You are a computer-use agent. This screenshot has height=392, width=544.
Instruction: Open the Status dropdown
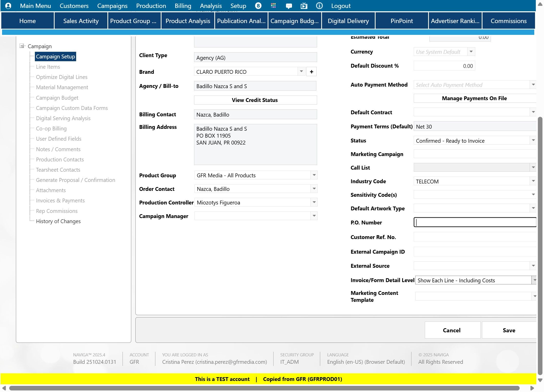click(x=533, y=140)
